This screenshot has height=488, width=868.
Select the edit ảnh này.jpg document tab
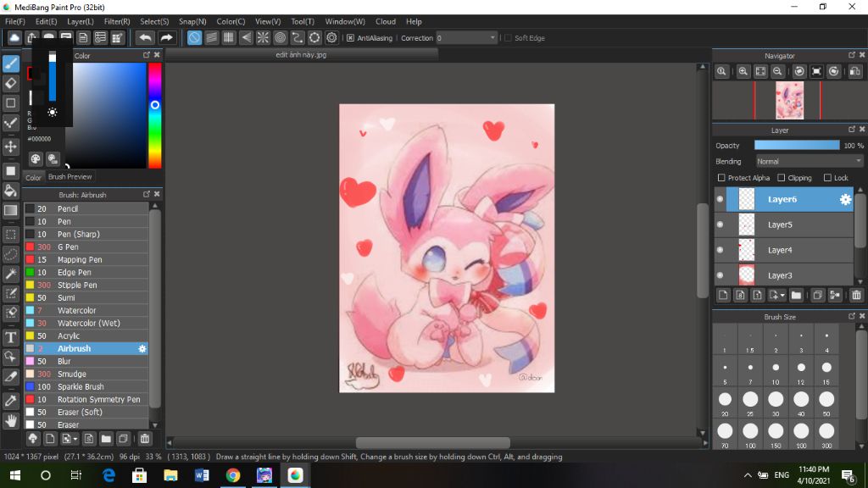pyautogui.click(x=301, y=55)
